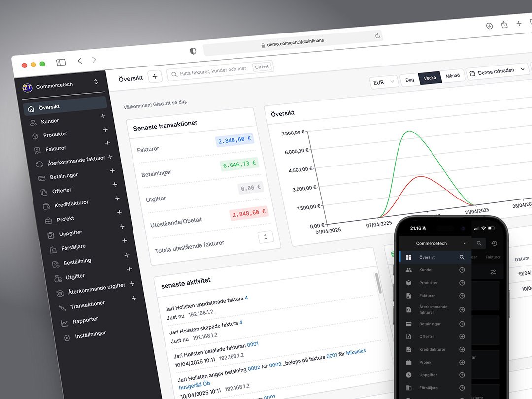
Task: Open the Denna månaden date dropdown
Action: coord(498,71)
